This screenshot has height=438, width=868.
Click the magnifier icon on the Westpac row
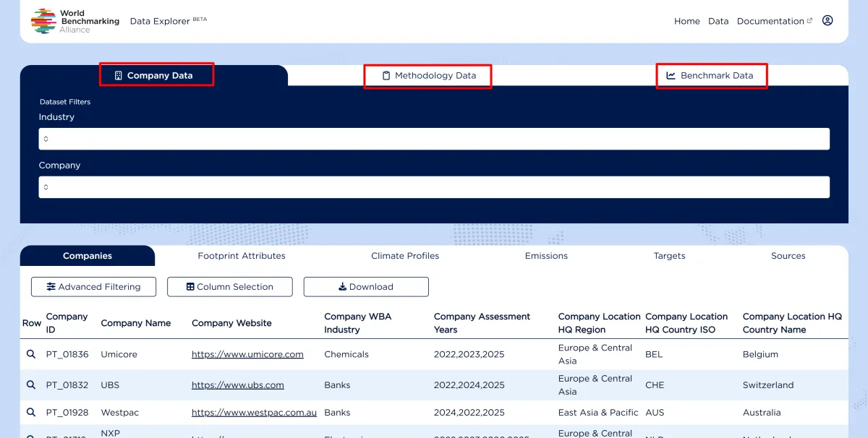click(x=30, y=412)
